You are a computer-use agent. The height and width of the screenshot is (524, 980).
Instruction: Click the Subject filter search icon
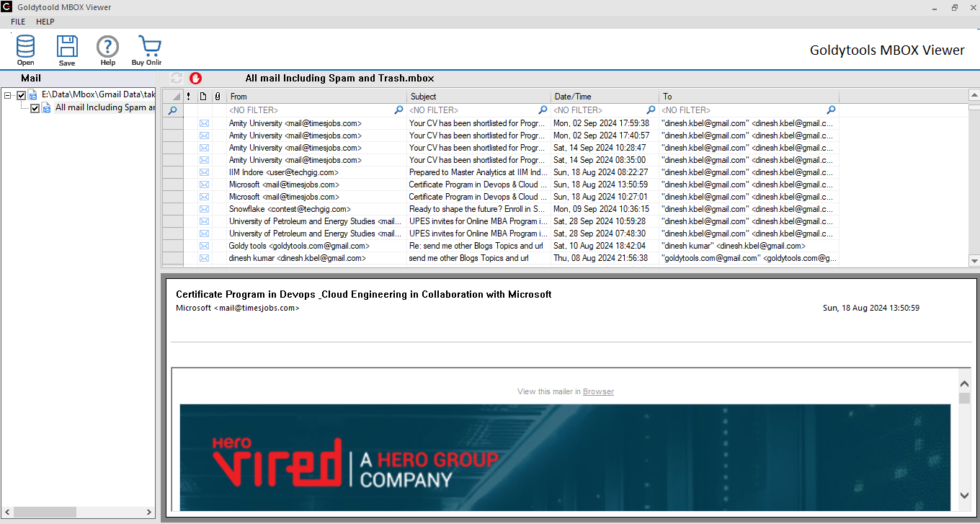tap(543, 110)
